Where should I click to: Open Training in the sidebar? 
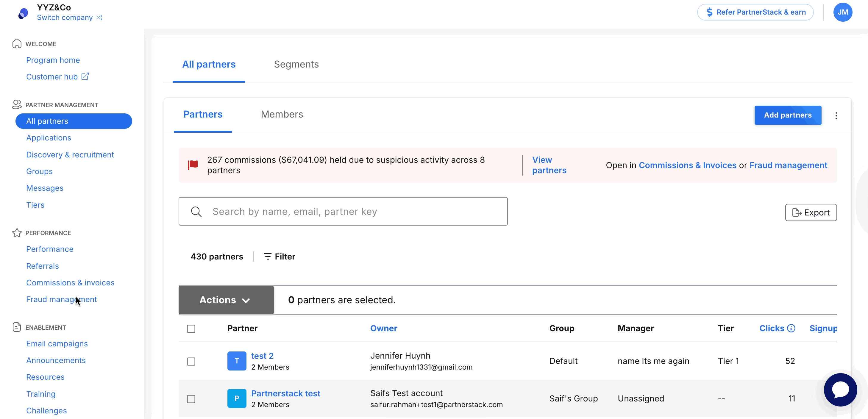(x=41, y=394)
